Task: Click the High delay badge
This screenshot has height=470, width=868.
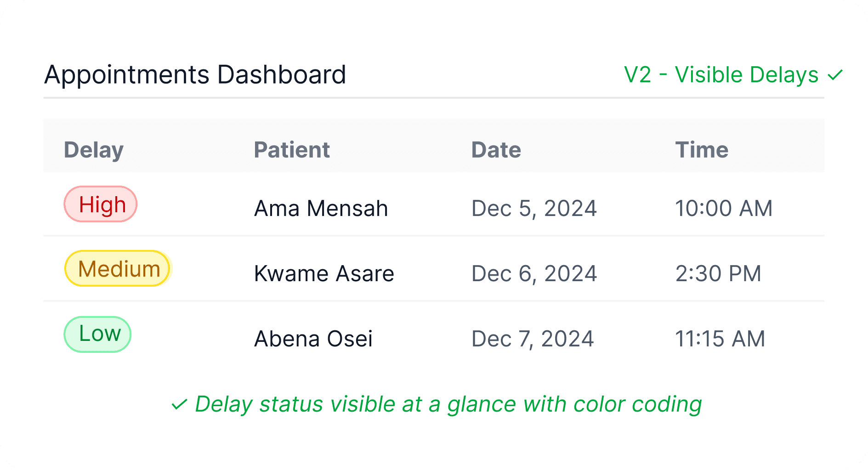Action: pos(101,204)
